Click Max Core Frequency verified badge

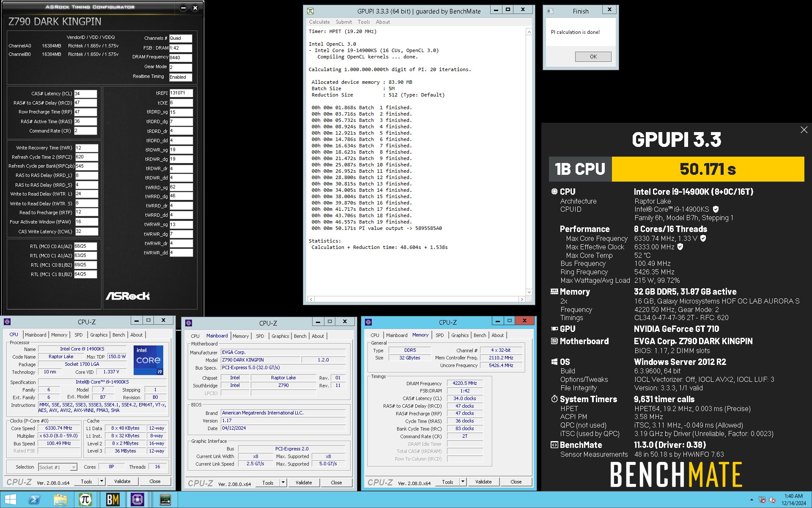click(x=703, y=238)
